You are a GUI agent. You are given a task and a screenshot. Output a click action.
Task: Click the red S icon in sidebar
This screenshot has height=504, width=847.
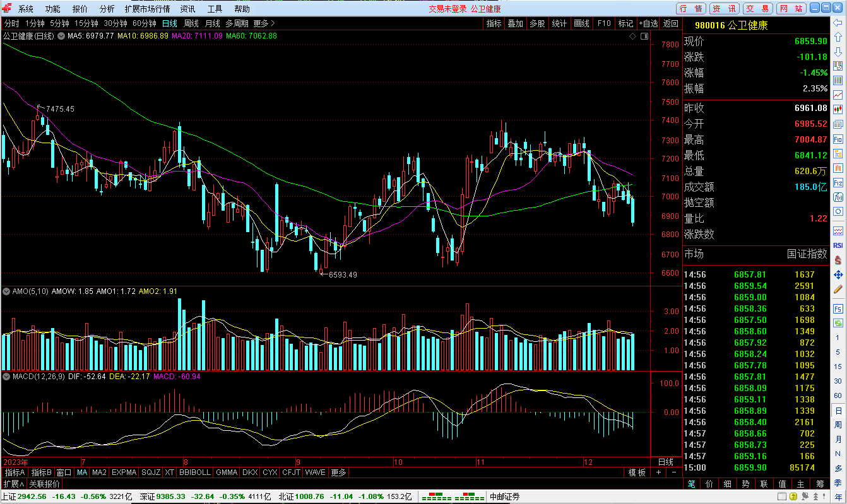coord(838,260)
